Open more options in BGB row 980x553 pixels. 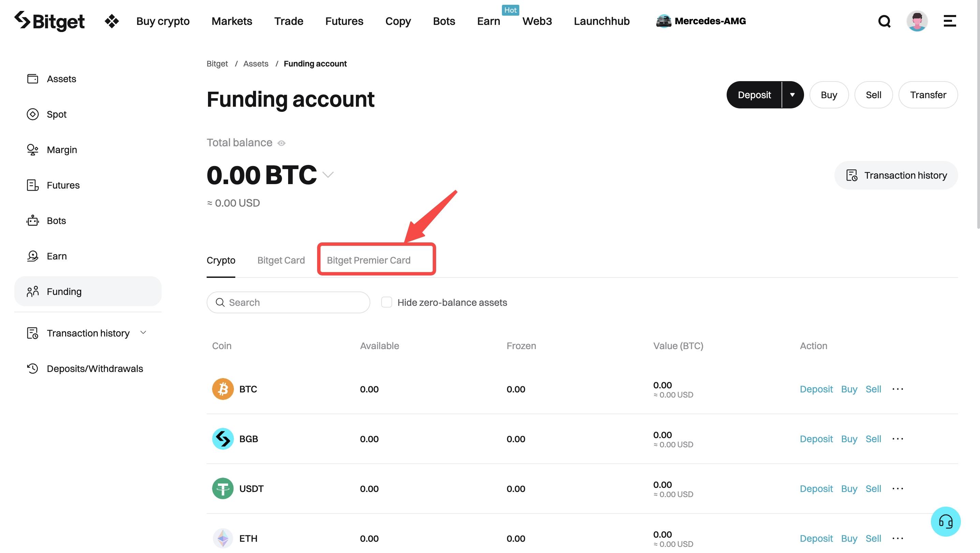click(x=897, y=438)
